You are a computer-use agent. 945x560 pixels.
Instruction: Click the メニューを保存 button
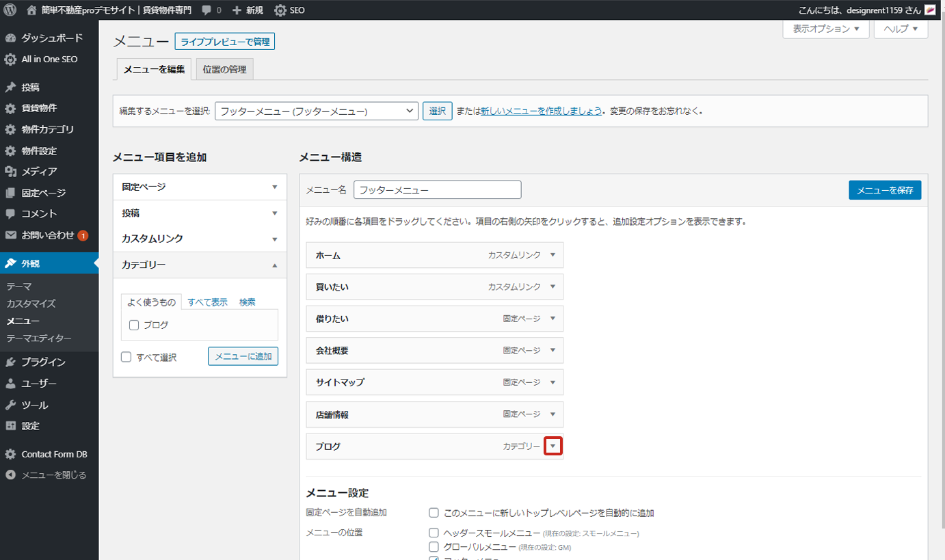tap(884, 190)
